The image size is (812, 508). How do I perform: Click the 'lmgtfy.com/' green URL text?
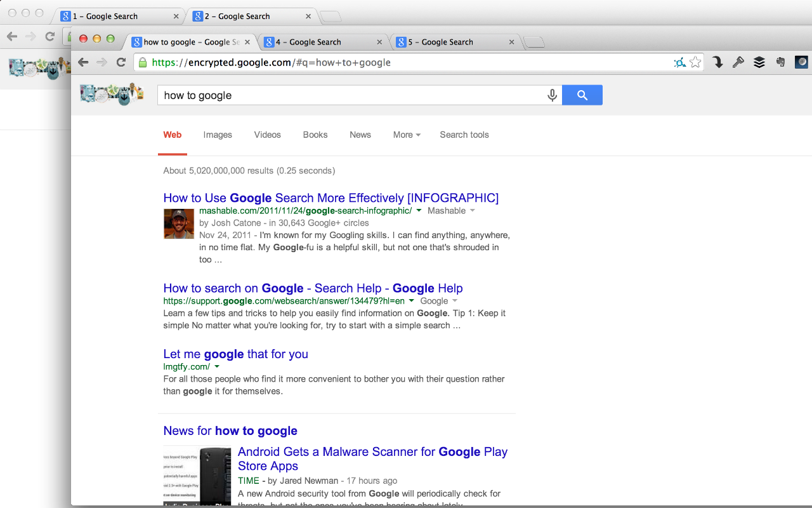tap(187, 367)
